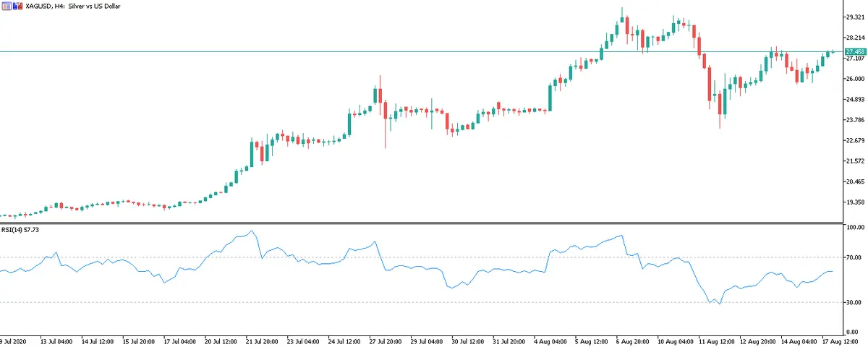Select the 21 Jul 20:00 time label

click(263, 340)
